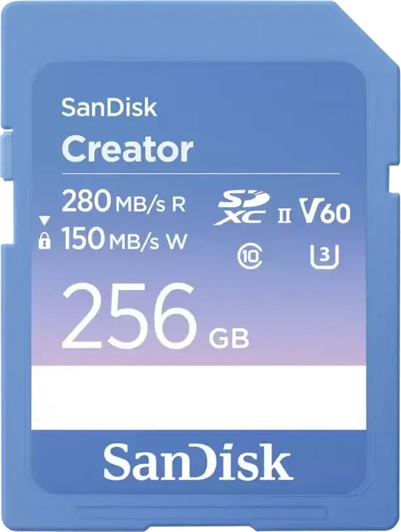Viewport: 401px width, 532px height.
Task: Click the downward triangle above the lock
Action: 45,220
